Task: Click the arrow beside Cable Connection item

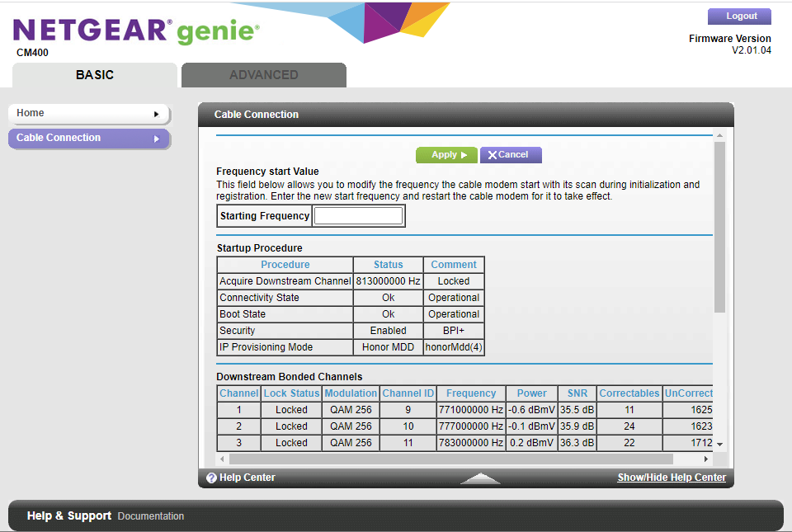Action: coord(157,139)
